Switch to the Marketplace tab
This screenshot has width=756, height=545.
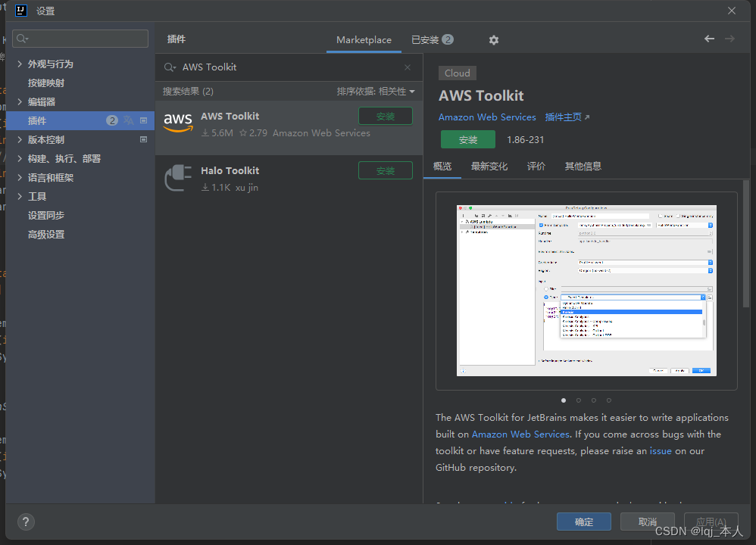pyautogui.click(x=364, y=40)
